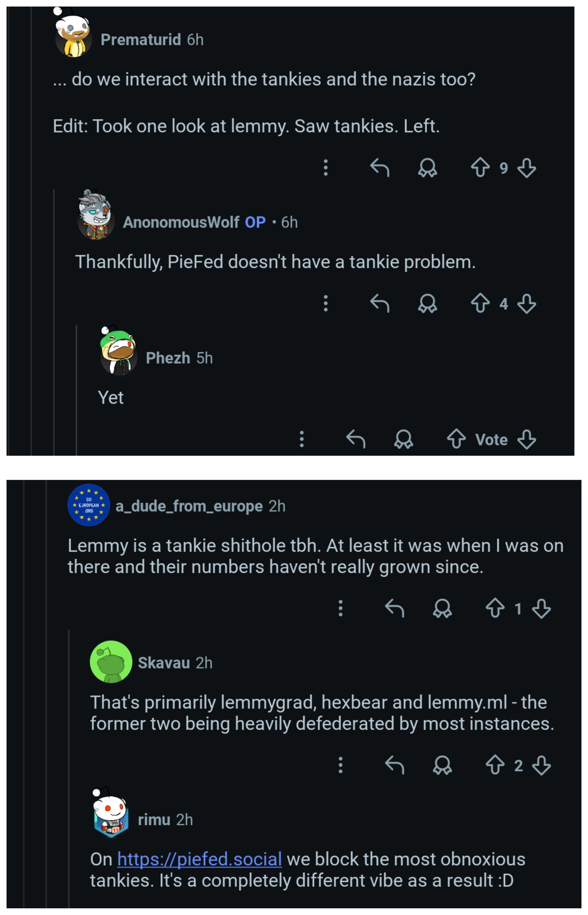
Task: Upvote Phezh's "Yet" comment
Action: [x=456, y=439]
